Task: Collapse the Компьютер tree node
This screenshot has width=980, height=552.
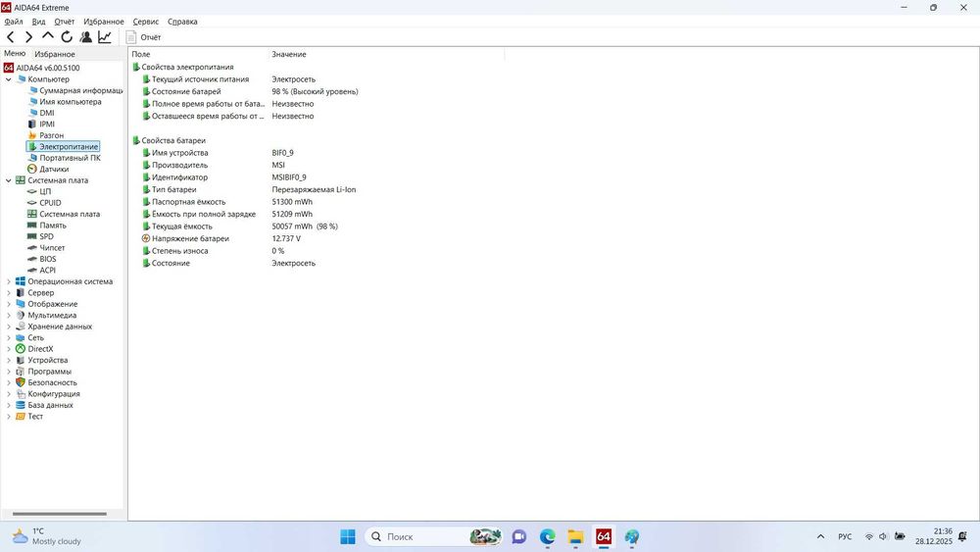Action: [8, 79]
